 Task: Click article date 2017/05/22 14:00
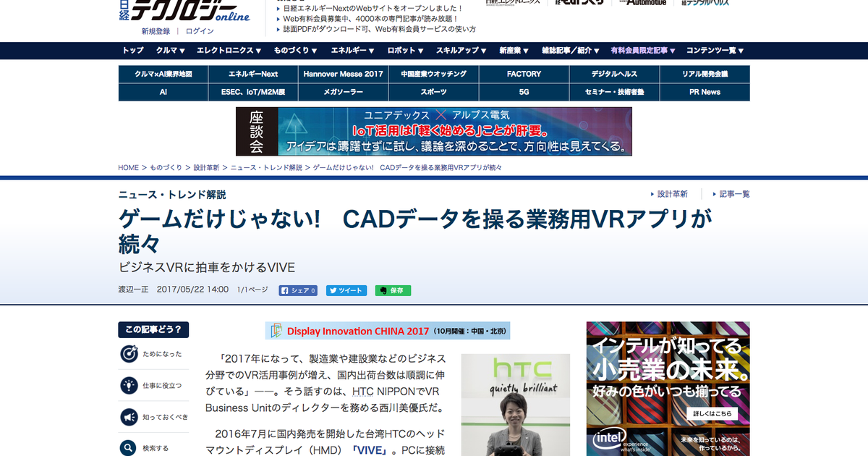pos(192,290)
